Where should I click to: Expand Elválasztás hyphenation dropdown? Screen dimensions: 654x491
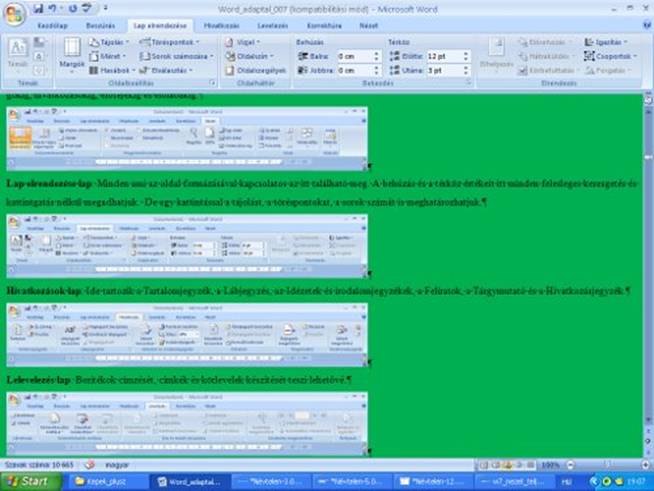coord(166,71)
